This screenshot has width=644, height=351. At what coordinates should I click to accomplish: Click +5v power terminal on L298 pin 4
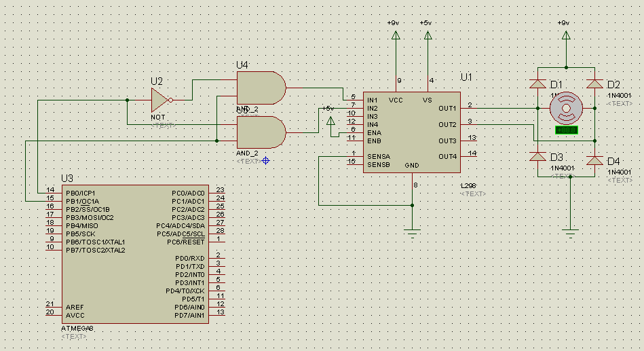(428, 35)
